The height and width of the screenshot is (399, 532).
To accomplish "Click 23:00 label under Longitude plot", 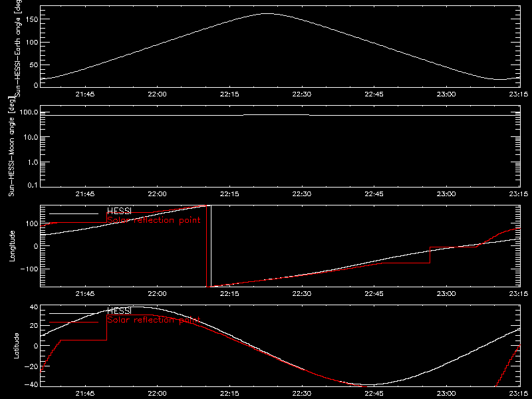I will pos(446,293).
